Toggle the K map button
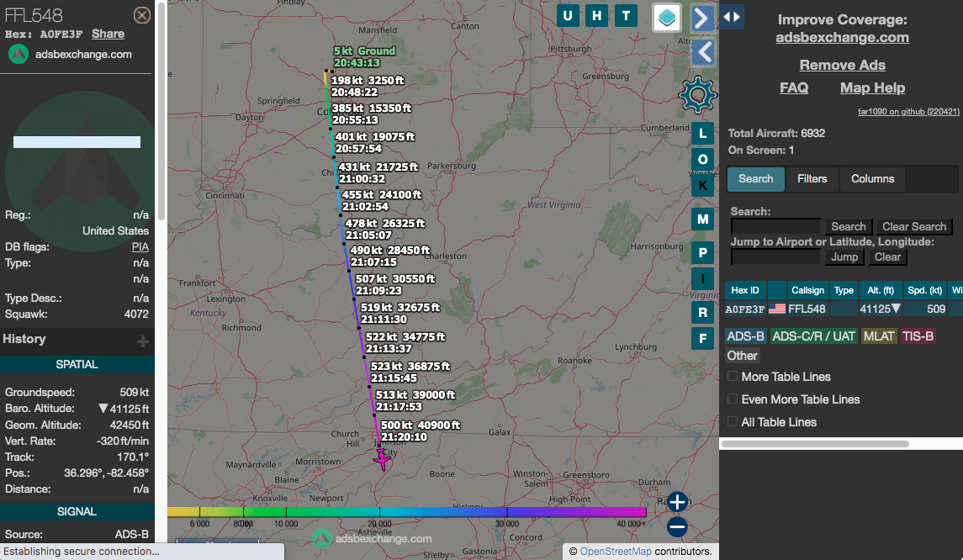The height and width of the screenshot is (560, 963). click(702, 186)
